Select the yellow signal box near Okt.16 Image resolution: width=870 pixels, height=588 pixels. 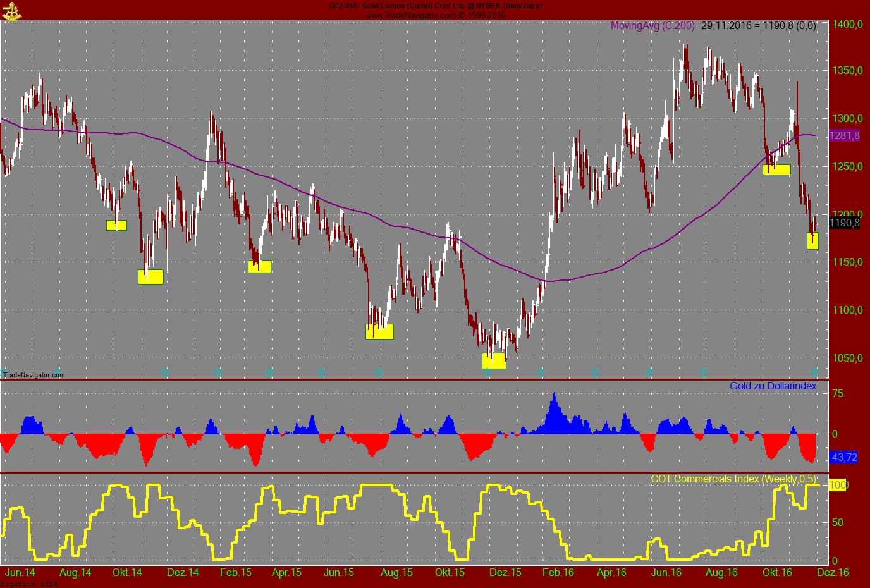click(x=776, y=169)
